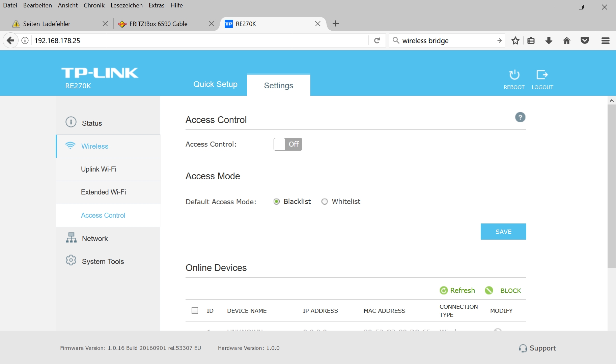The height and width of the screenshot is (364, 616).
Task: Click the Logout icon
Action: tap(542, 74)
